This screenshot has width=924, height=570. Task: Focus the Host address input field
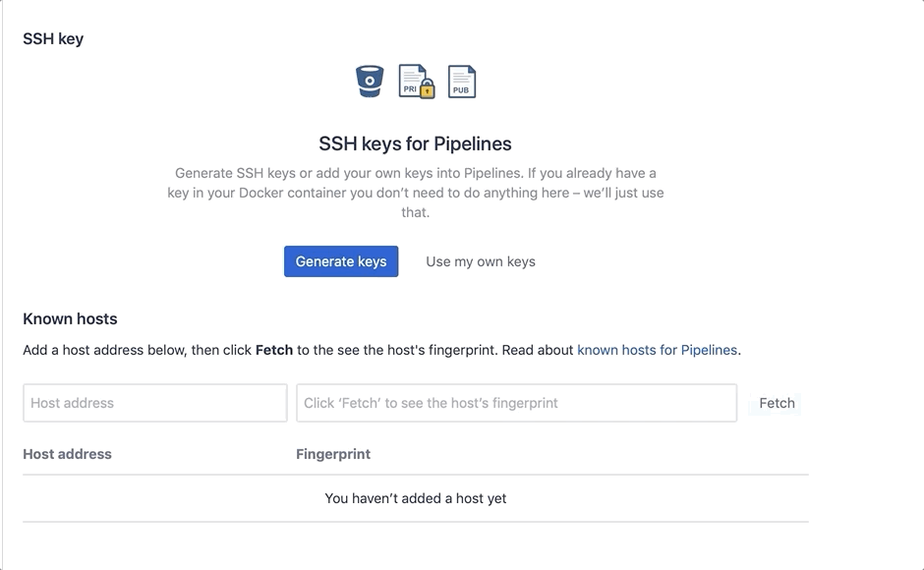point(155,403)
